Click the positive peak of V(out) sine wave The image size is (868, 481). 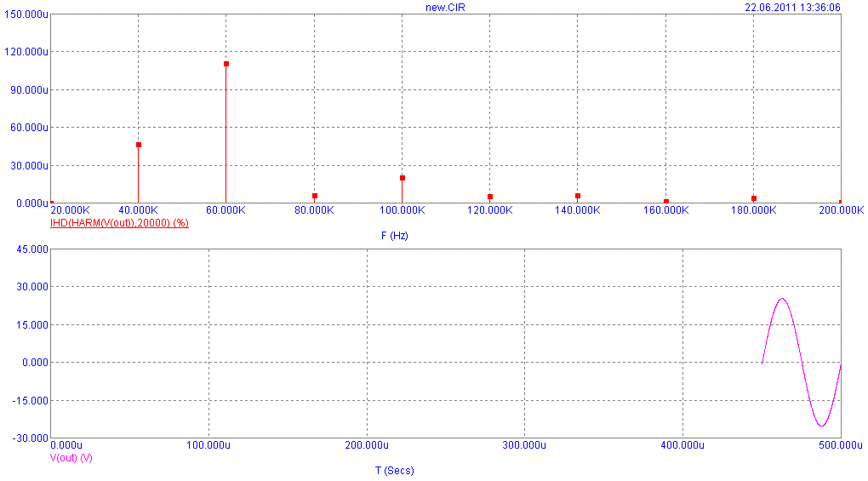click(x=782, y=299)
